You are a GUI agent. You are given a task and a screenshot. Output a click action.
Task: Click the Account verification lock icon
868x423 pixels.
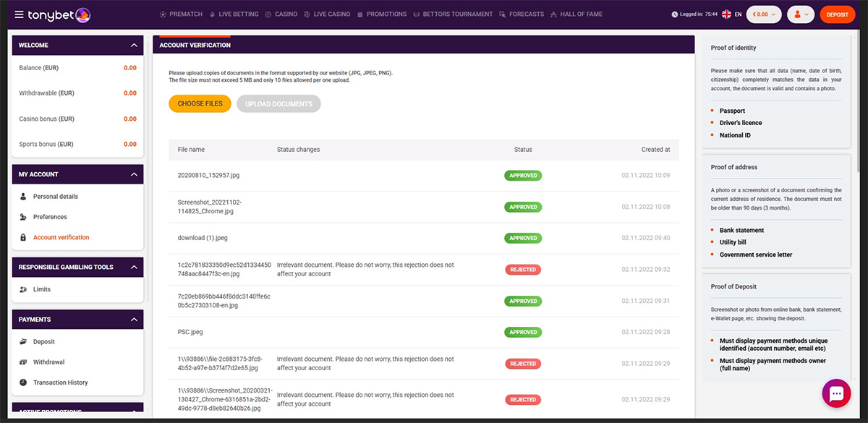pos(23,238)
